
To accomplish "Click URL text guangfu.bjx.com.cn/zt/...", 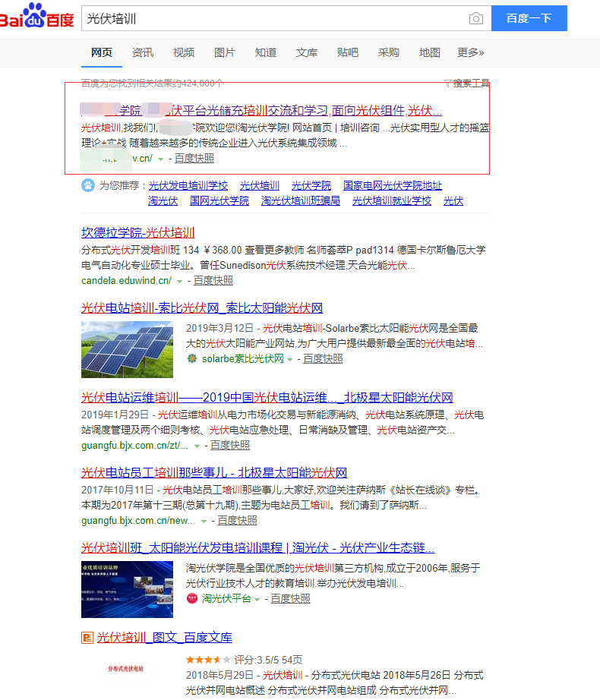I will pos(135,446).
